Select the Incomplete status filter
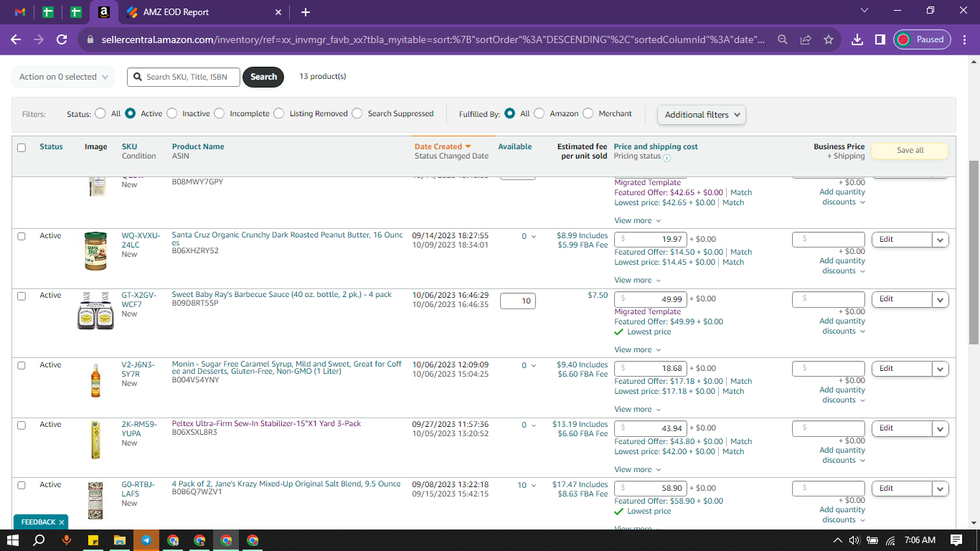980x551 pixels. [x=219, y=113]
